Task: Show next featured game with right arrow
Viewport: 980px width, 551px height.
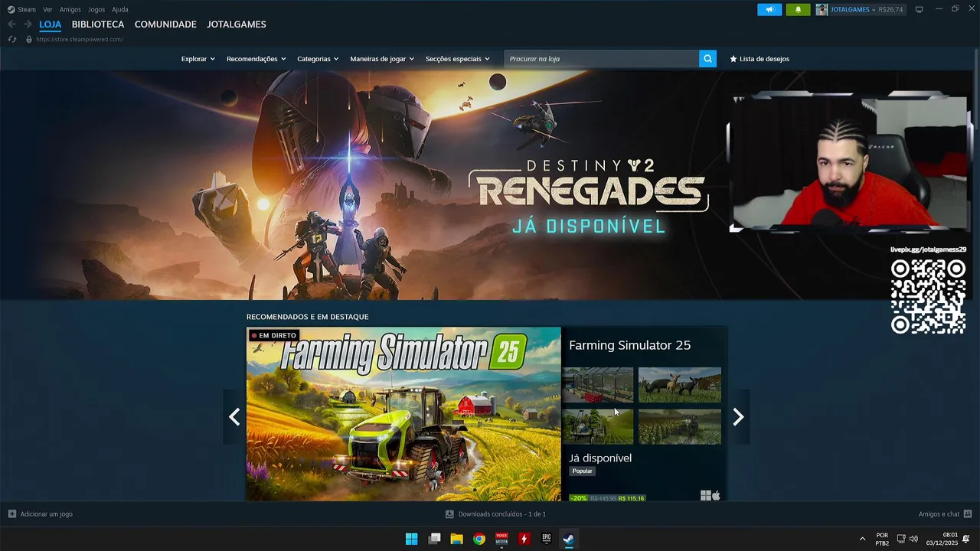Action: (x=738, y=416)
